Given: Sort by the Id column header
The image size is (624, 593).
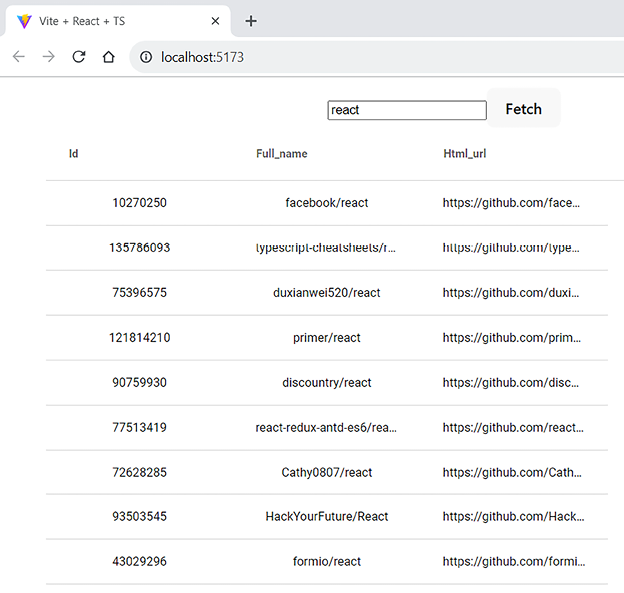Looking at the screenshot, I should (74, 154).
